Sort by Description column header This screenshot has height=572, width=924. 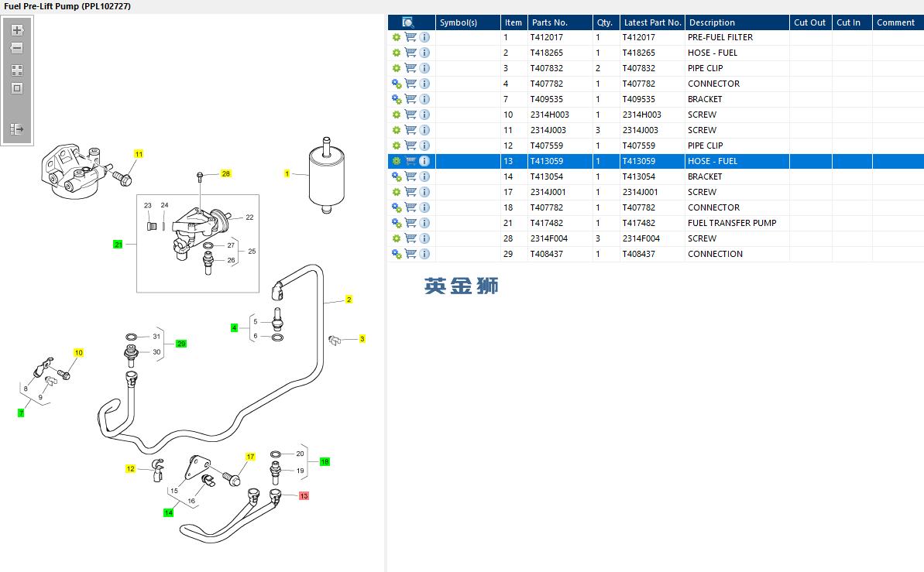coord(737,22)
